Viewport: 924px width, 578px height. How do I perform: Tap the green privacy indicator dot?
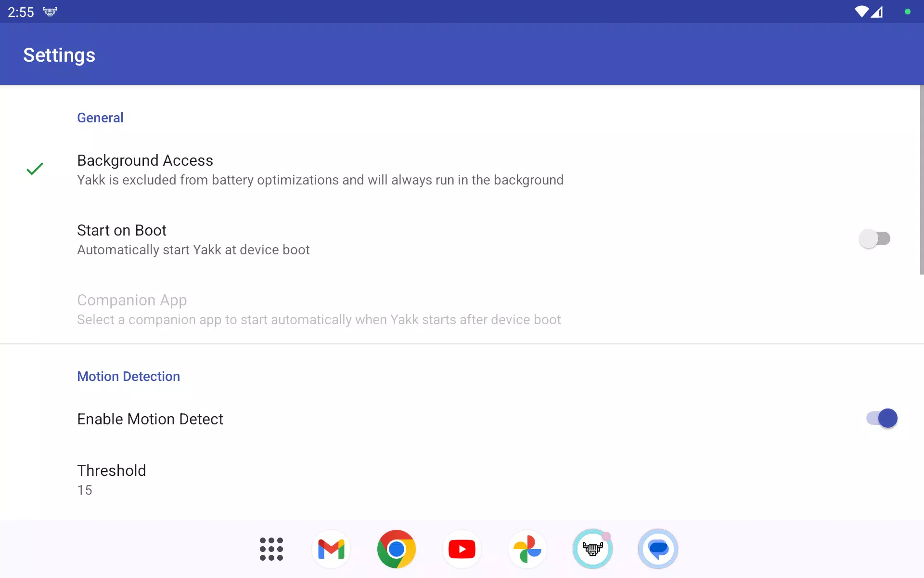pyautogui.click(x=907, y=12)
